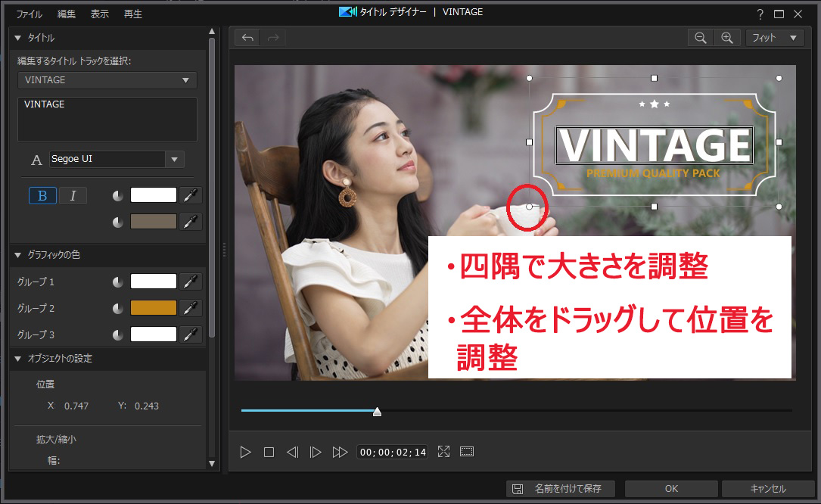The width and height of the screenshot is (821, 504).
Task: Click gradient icon beside gray-brown swatch
Action: [118, 222]
